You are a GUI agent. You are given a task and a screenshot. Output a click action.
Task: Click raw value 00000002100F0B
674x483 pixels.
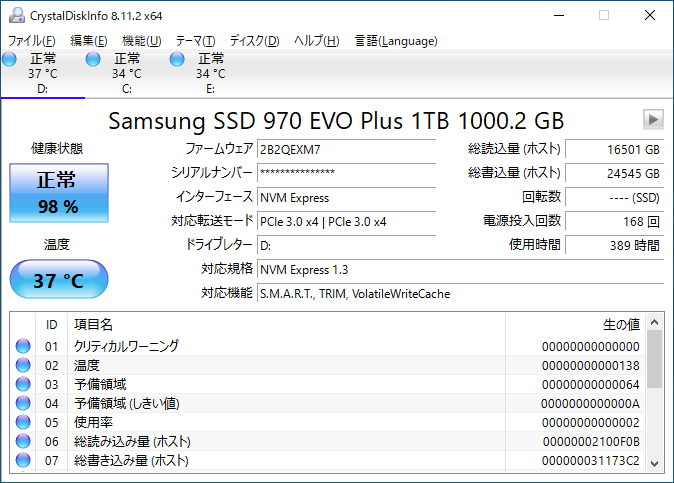pyautogui.click(x=591, y=442)
